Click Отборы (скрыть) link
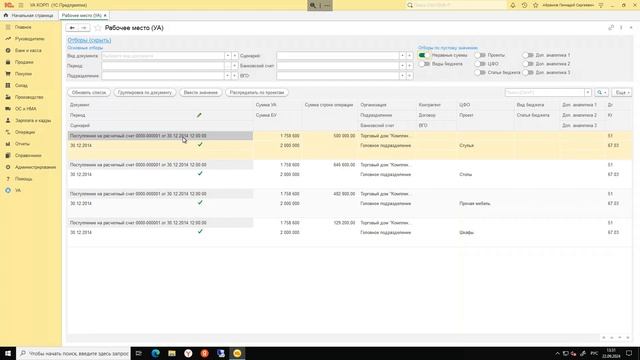Screen dimensions: 640x360 89,40
